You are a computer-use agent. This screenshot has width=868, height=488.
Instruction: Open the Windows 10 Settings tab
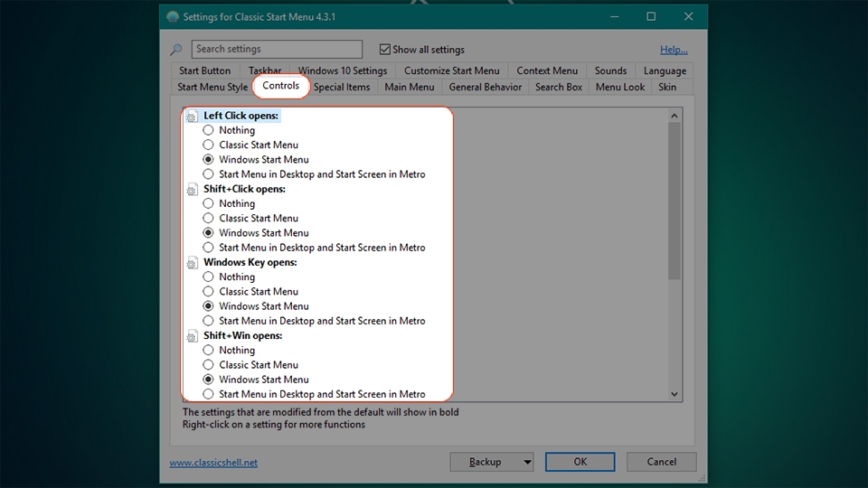[343, 70]
